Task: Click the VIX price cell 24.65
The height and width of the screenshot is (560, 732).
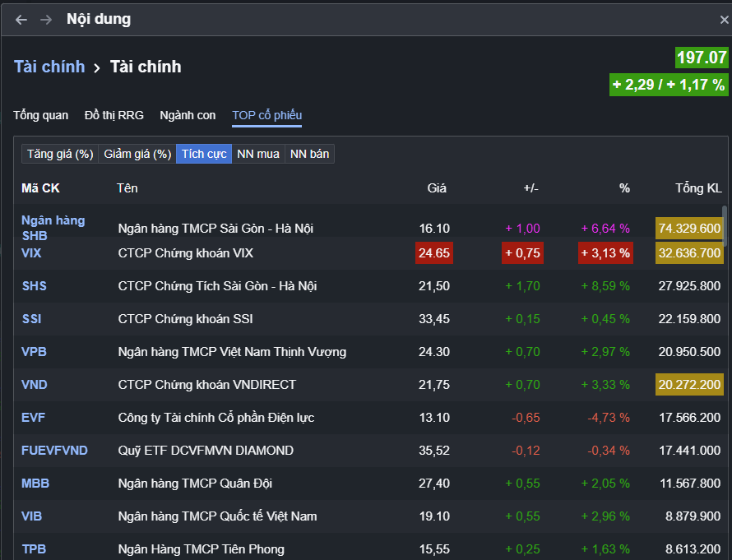Action: 434,253
